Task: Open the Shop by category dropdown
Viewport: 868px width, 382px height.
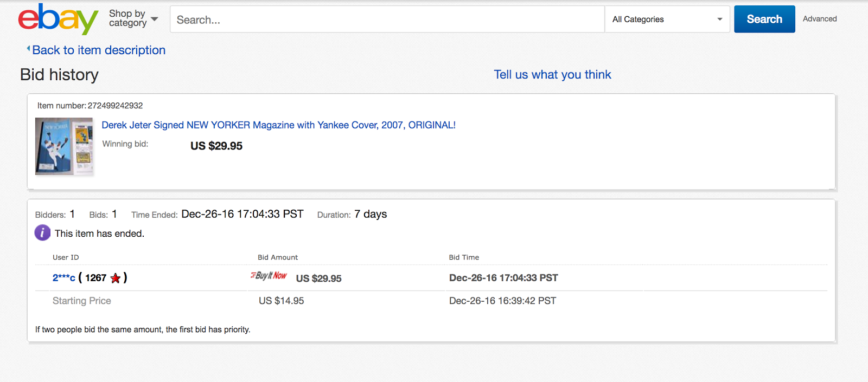Action: pyautogui.click(x=133, y=18)
